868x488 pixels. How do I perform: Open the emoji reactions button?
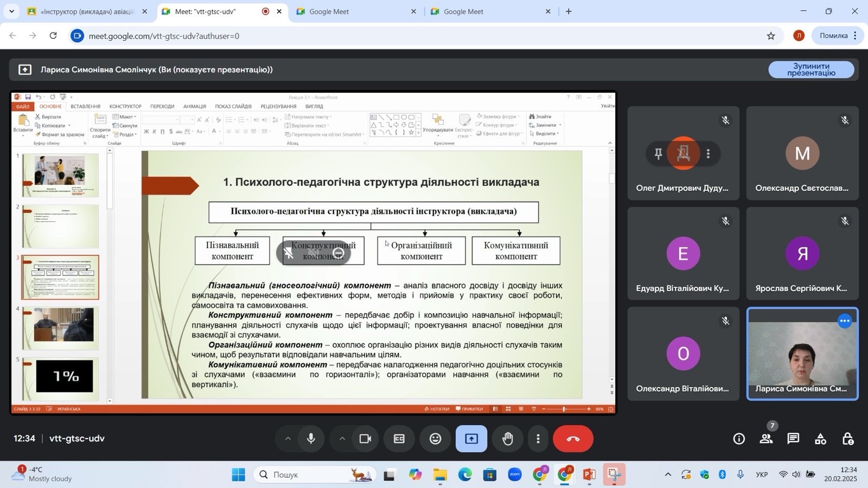tap(435, 439)
